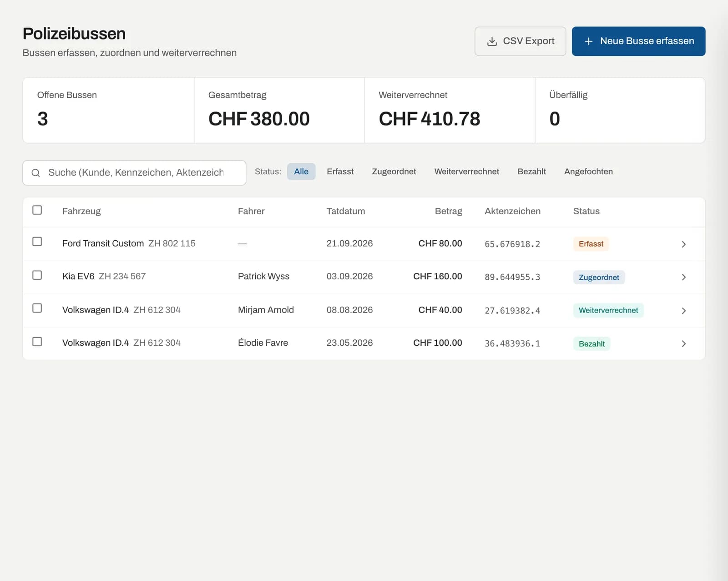
Task: Expand the Ford Transit Custom row chevron
Action: click(683, 244)
